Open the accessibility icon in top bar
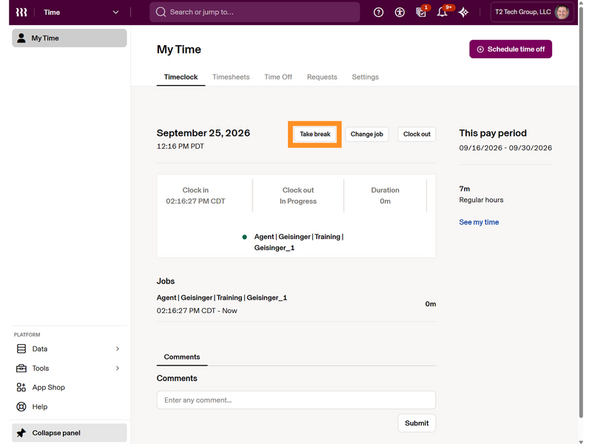Image resolution: width=592 pixels, height=444 pixels. (399, 12)
